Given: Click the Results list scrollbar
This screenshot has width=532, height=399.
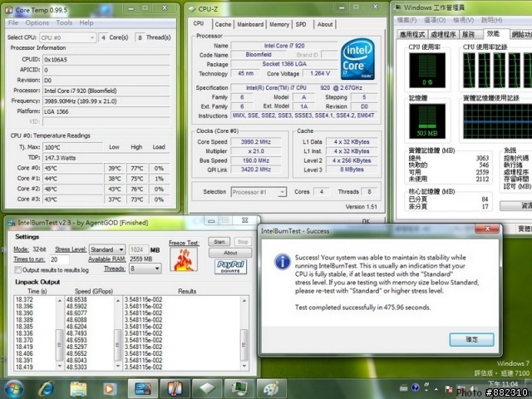Looking at the screenshot, I should click(x=244, y=332).
